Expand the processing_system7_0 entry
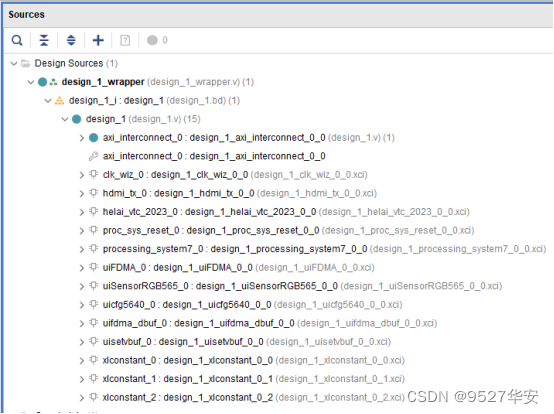This screenshot has width=554, height=414. point(82,249)
